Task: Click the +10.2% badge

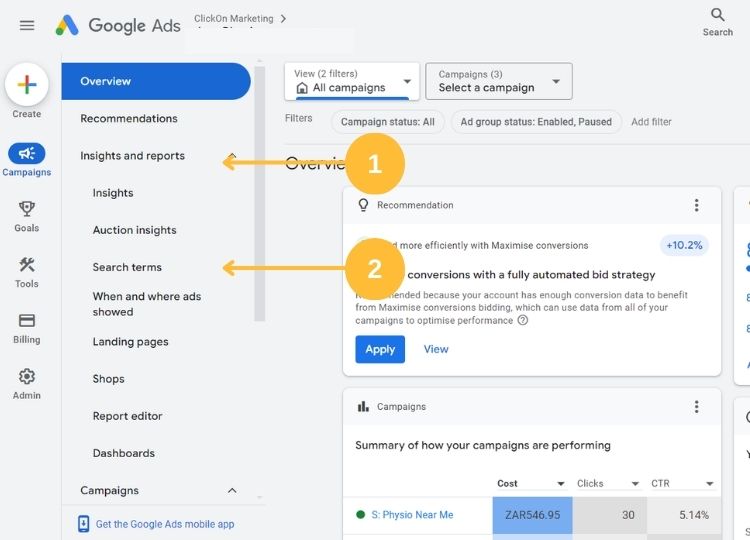Action: point(684,245)
